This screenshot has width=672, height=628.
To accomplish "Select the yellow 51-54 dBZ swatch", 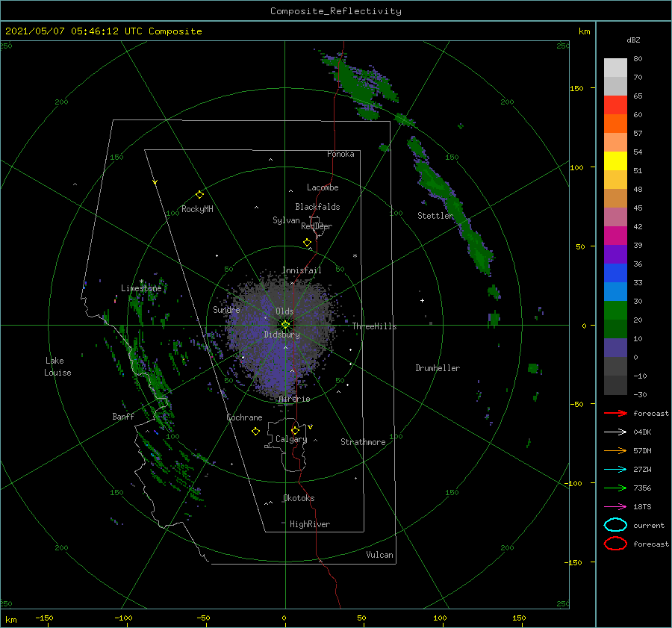I will click(x=615, y=161).
